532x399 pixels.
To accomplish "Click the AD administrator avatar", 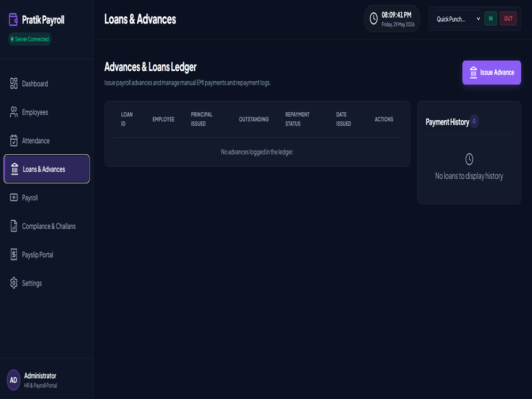I will coord(14,380).
